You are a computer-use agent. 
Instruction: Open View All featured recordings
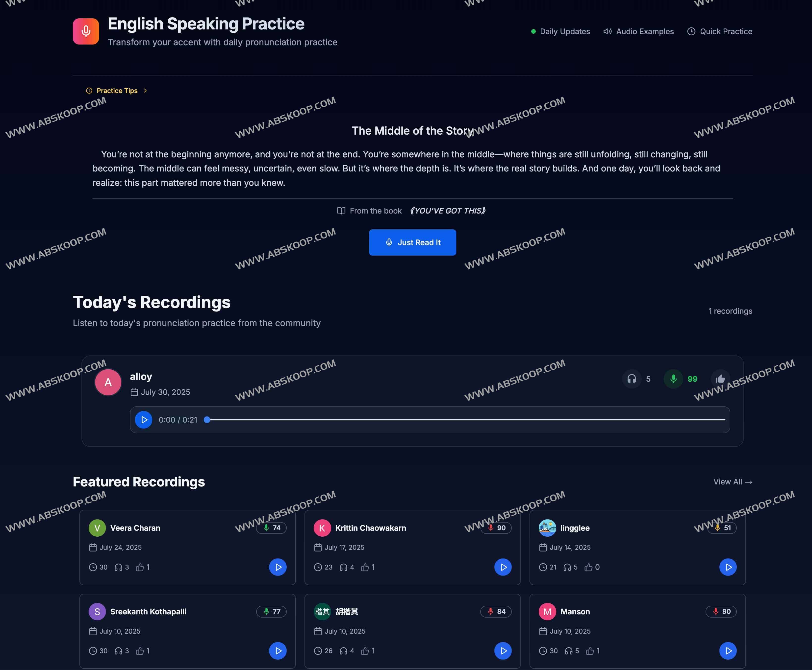733,482
